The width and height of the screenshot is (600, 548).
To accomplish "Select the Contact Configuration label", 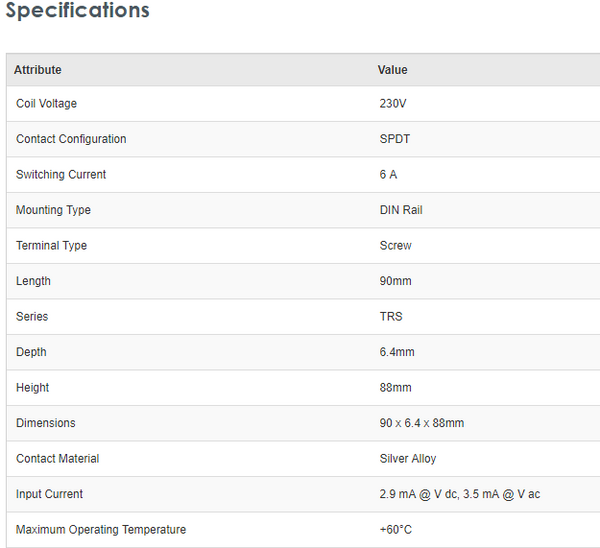I will coord(71,139).
